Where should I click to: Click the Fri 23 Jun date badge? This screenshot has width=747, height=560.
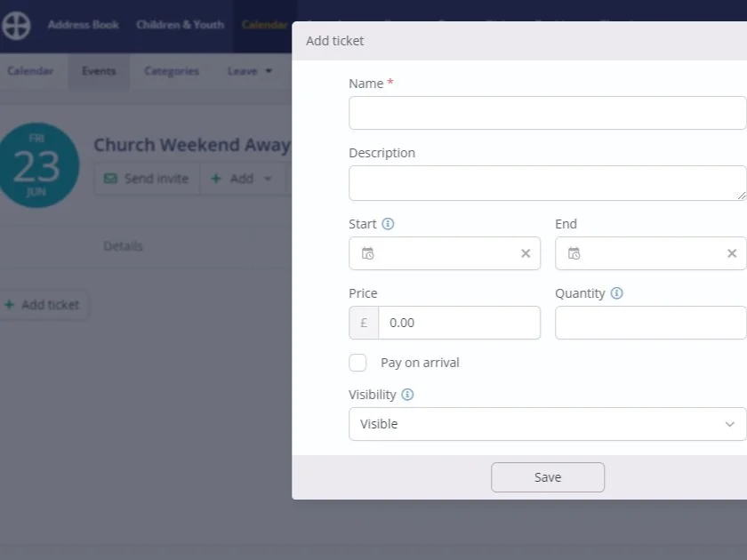(x=37, y=164)
